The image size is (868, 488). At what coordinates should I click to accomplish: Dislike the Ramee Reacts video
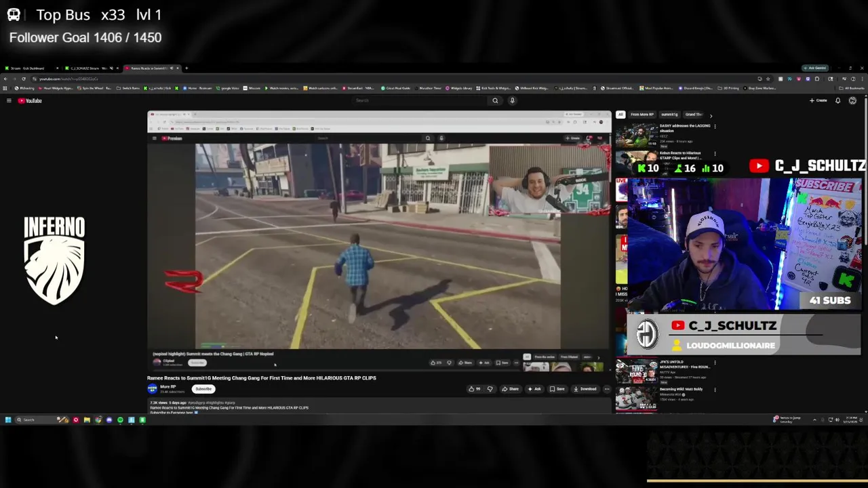[x=490, y=389]
